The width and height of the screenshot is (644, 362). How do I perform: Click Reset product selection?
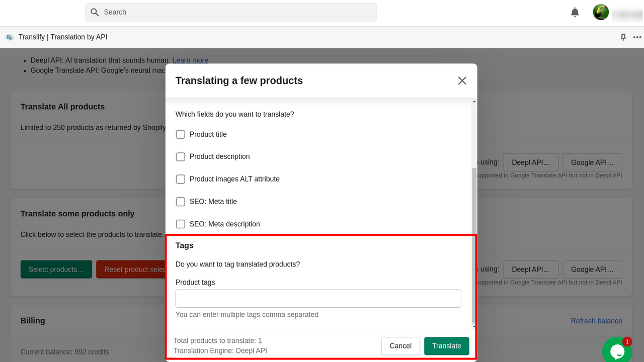coord(132,269)
